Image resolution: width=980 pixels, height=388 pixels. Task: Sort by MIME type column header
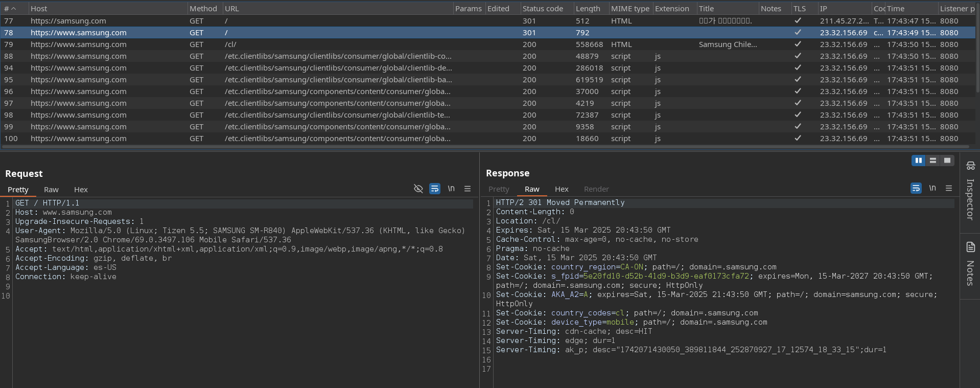(x=630, y=9)
